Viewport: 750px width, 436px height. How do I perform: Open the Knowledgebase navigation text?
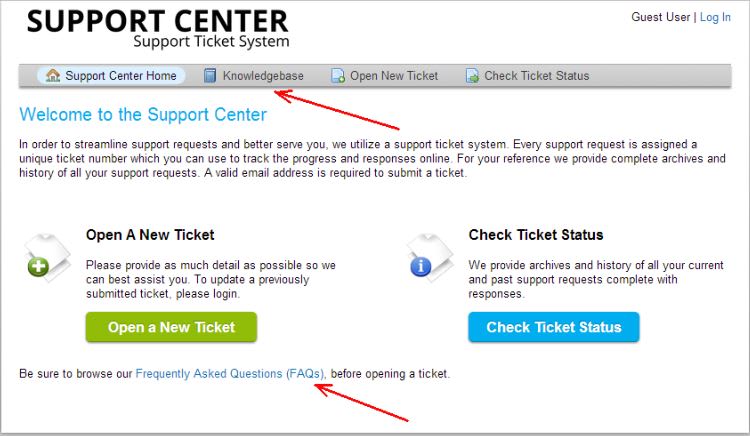tap(263, 76)
